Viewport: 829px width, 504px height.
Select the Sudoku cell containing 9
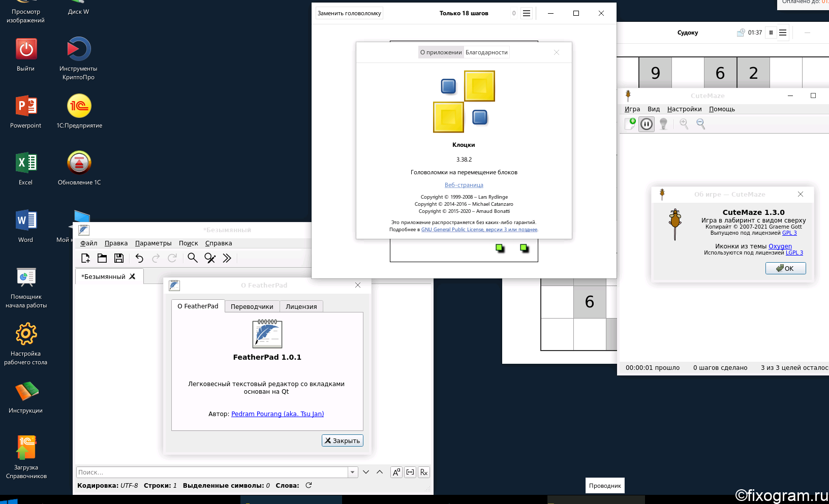[655, 73]
